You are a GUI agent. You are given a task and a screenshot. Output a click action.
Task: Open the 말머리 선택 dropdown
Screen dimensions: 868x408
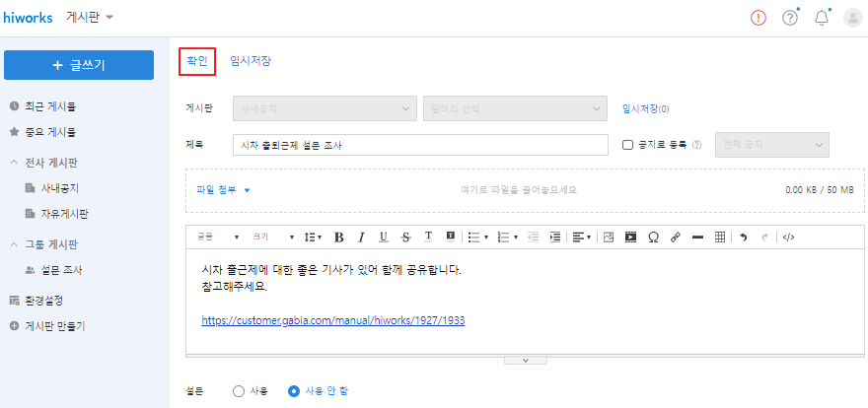[513, 109]
